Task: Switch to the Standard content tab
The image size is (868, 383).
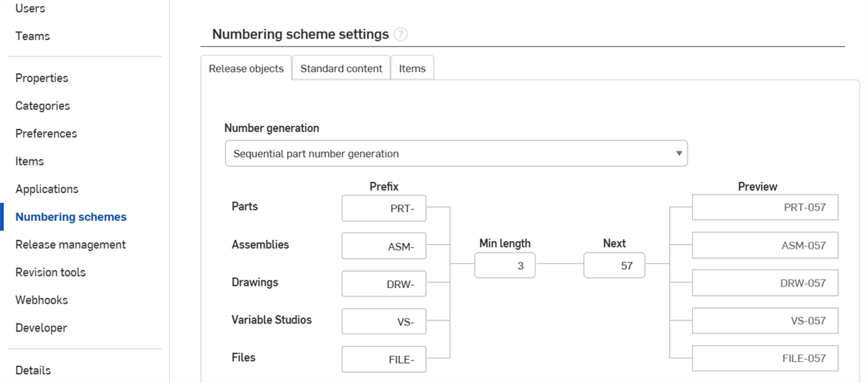Action: click(341, 69)
